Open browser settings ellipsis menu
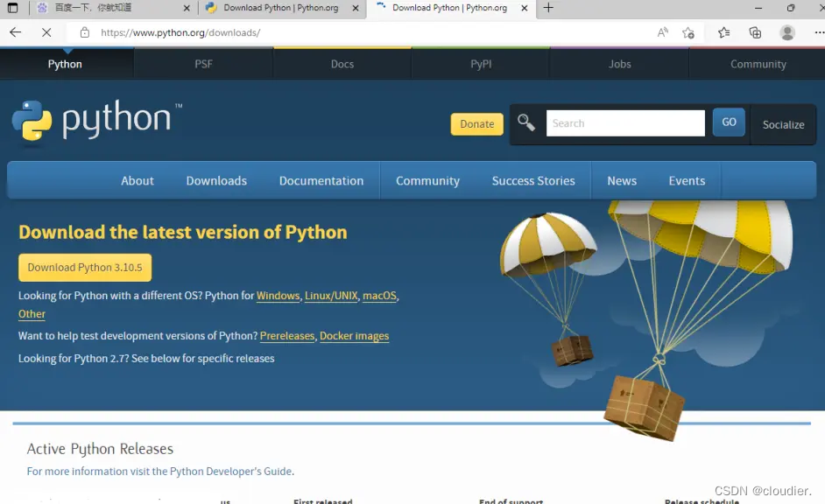Image resolution: width=825 pixels, height=504 pixels. tap(819, 32)
